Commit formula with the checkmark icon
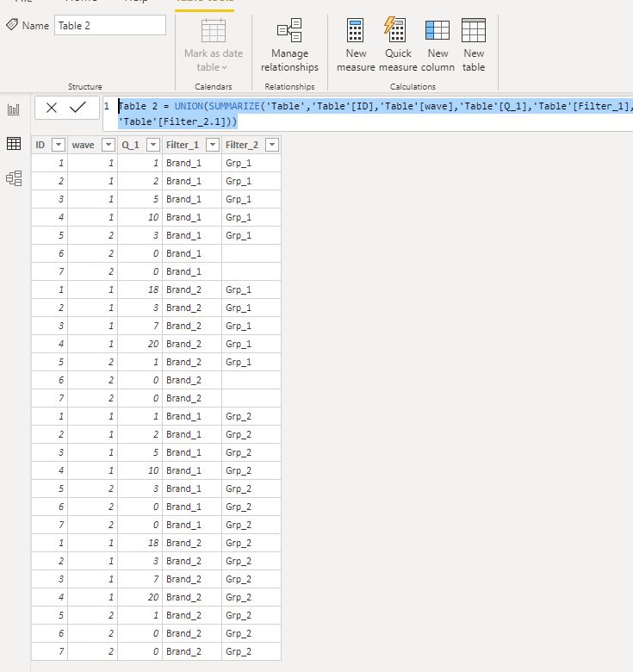The image size is (633, 672). click(x=78, y=107)
